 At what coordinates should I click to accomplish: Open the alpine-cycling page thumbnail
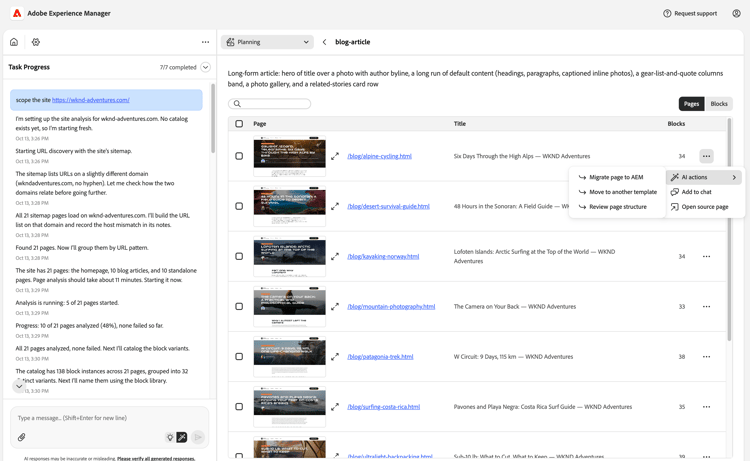coord(289,156)
